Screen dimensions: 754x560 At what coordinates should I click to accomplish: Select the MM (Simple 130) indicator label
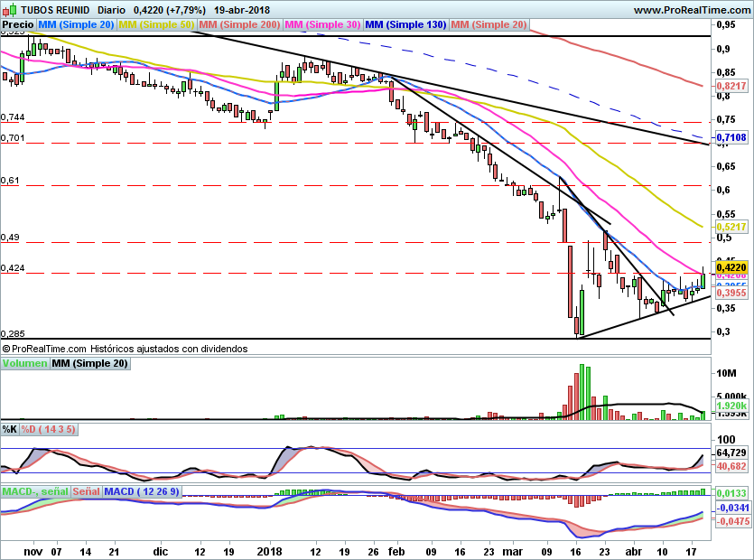click(405, 25)
